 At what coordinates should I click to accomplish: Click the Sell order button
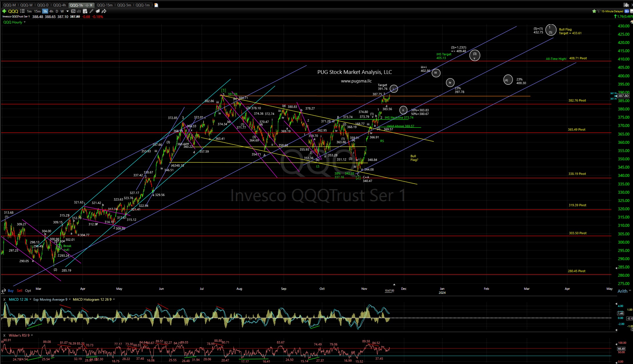(x=19, y=290)
